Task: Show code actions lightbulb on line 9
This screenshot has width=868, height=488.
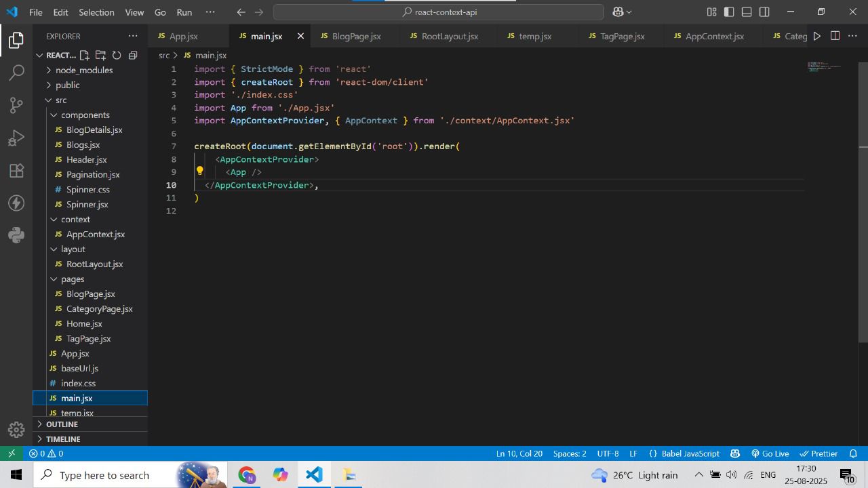Action: pyautogui.click(x=199, y=171)
